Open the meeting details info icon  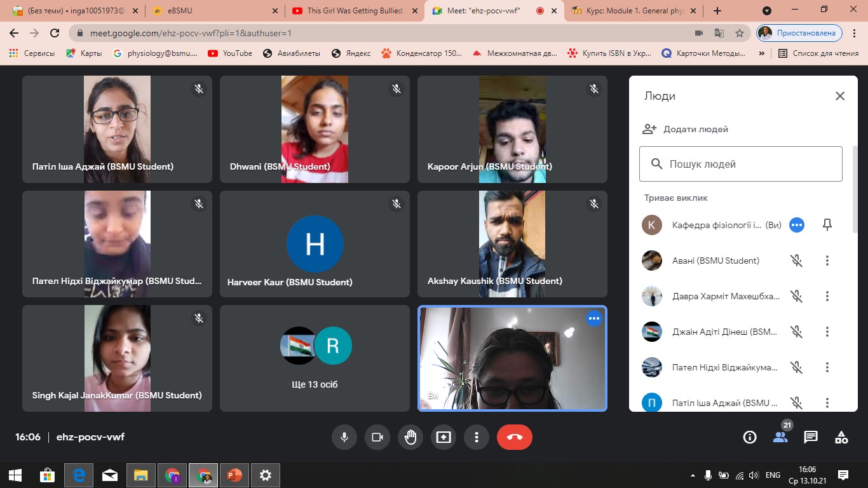(x=750, y=437)
